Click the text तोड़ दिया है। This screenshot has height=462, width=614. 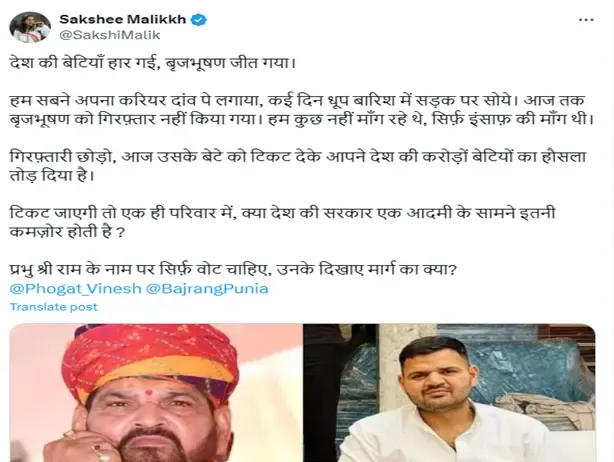pos(52,175)
